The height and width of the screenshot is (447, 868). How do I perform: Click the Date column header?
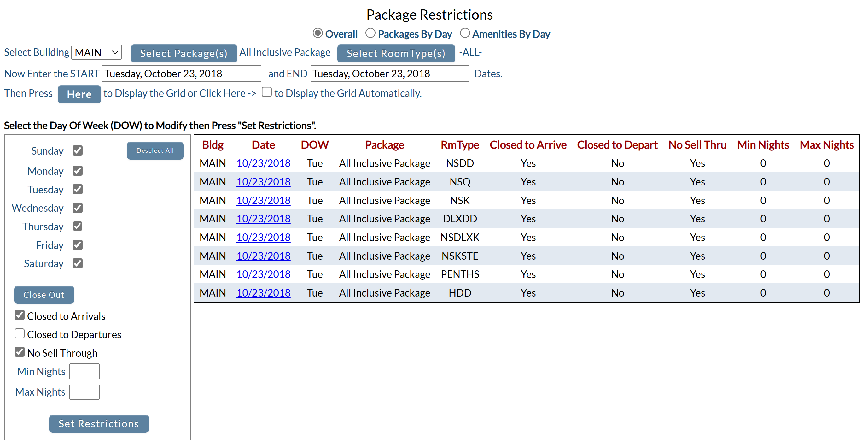[263, 144]
